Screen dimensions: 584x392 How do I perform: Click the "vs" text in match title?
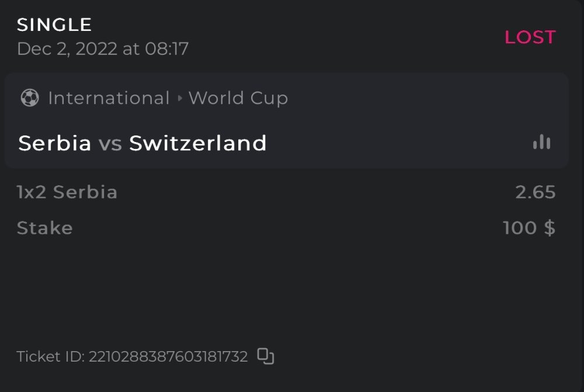110,143
